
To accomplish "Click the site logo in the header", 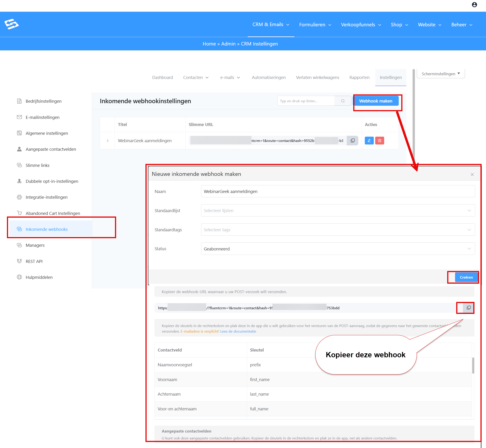I will pos(11,24).
